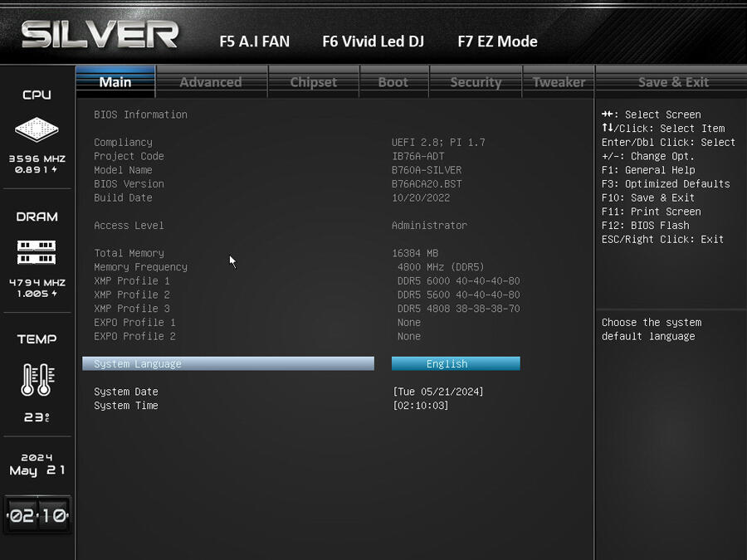Click the XMP Profile 2 label

pos(131,295)
